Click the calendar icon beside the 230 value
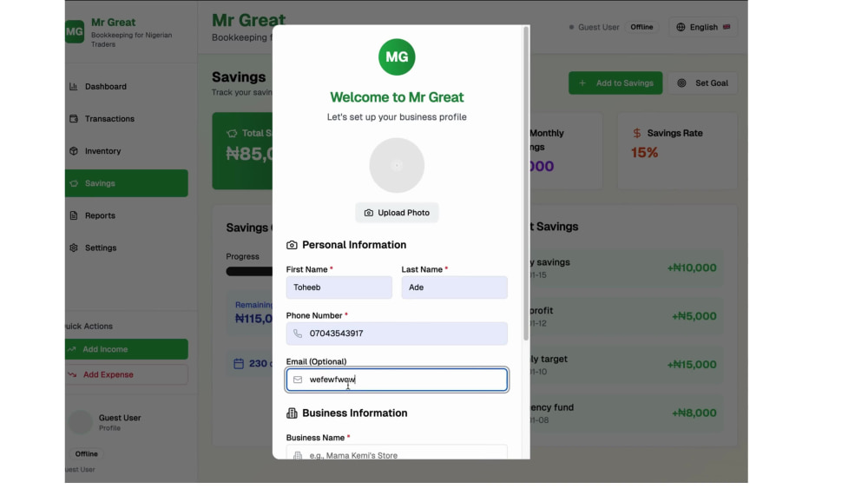Screen dimensions: 868x489 point(239,363)
